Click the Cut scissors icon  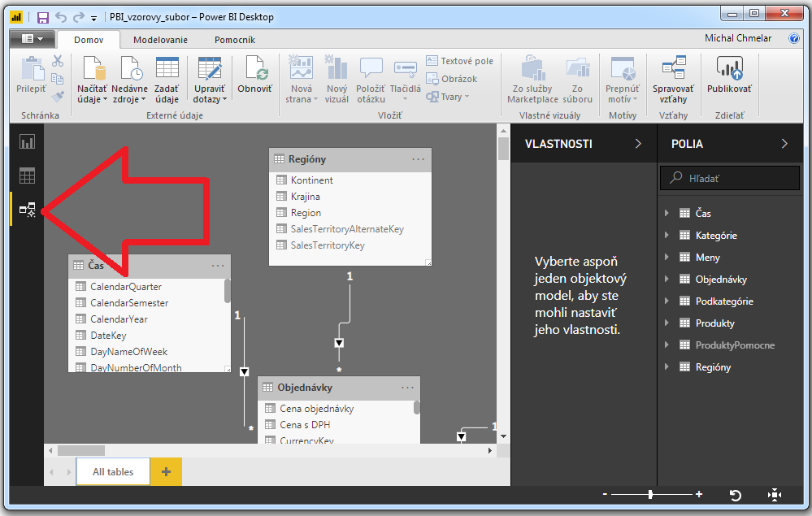[x=58, y=61]
